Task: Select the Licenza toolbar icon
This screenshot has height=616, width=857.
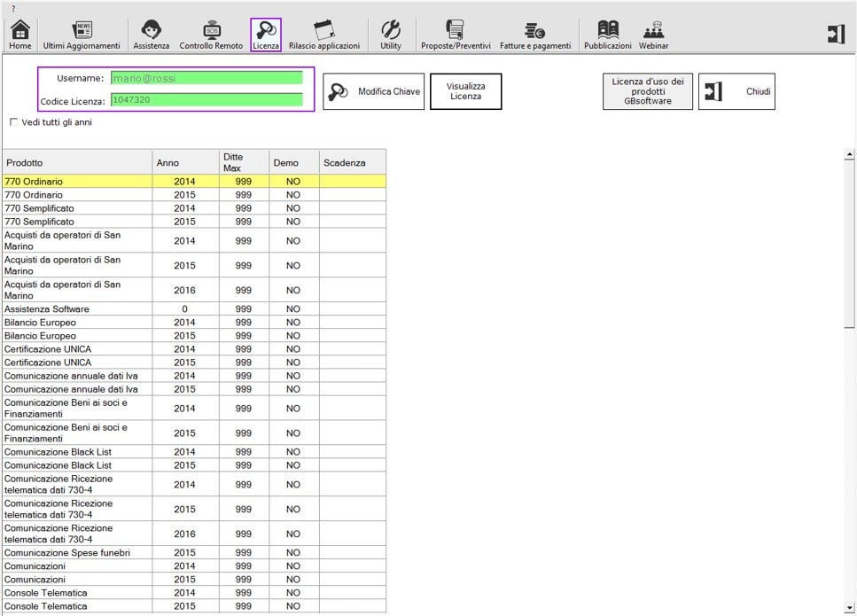Action: [266, 35]
